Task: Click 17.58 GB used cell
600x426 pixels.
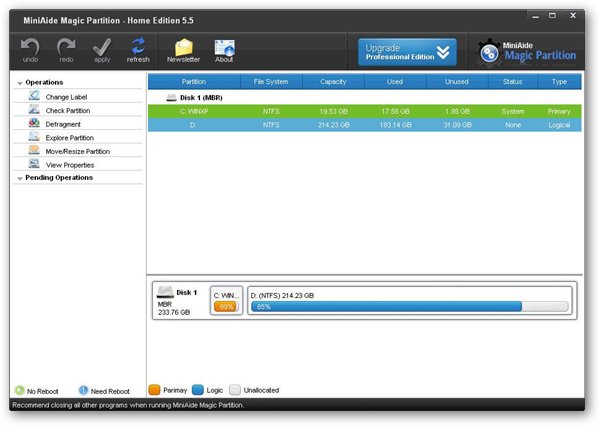Action: 395,111
